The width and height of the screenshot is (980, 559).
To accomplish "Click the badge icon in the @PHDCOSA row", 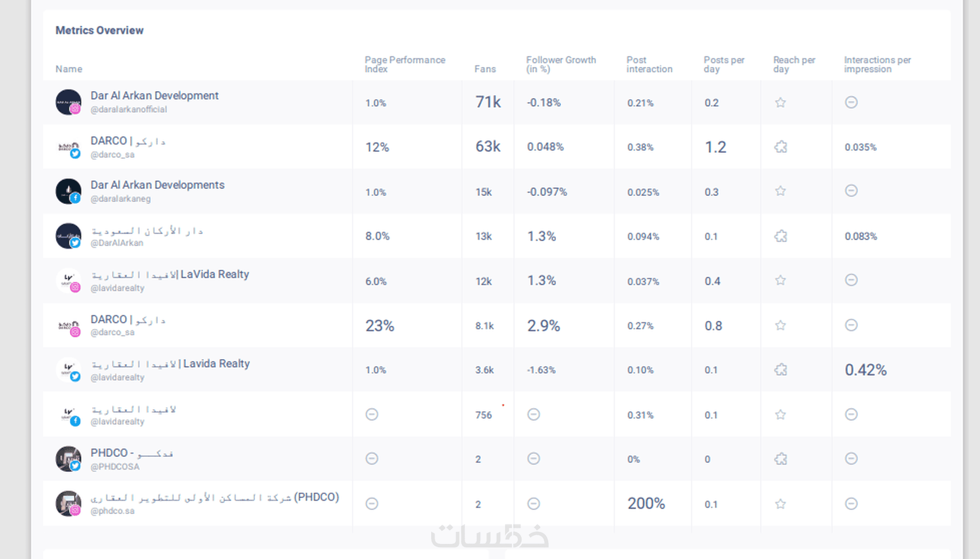I will point(781,459).
